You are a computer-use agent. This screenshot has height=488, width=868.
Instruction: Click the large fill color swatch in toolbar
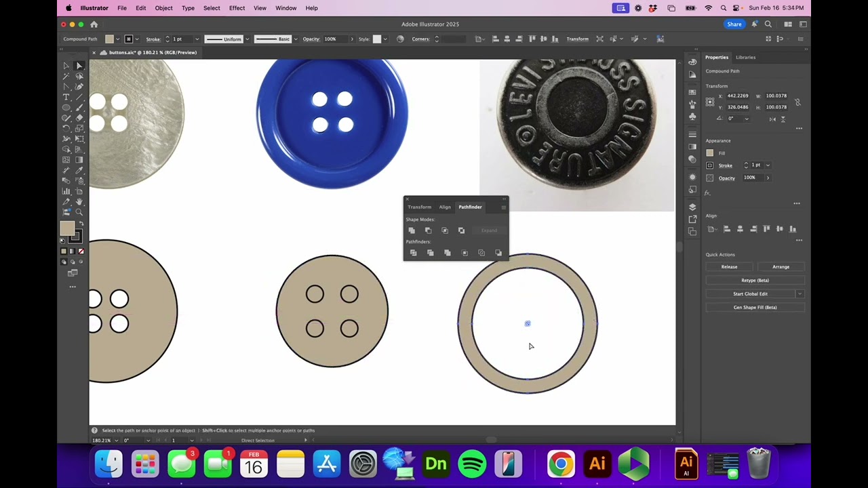tap(67, 230)
